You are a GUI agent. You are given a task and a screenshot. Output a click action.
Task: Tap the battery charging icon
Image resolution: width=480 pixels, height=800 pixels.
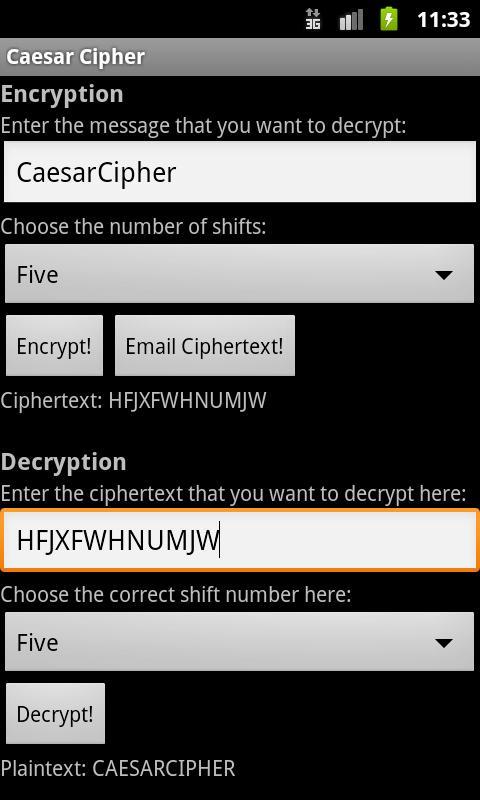tap(389, 19)
